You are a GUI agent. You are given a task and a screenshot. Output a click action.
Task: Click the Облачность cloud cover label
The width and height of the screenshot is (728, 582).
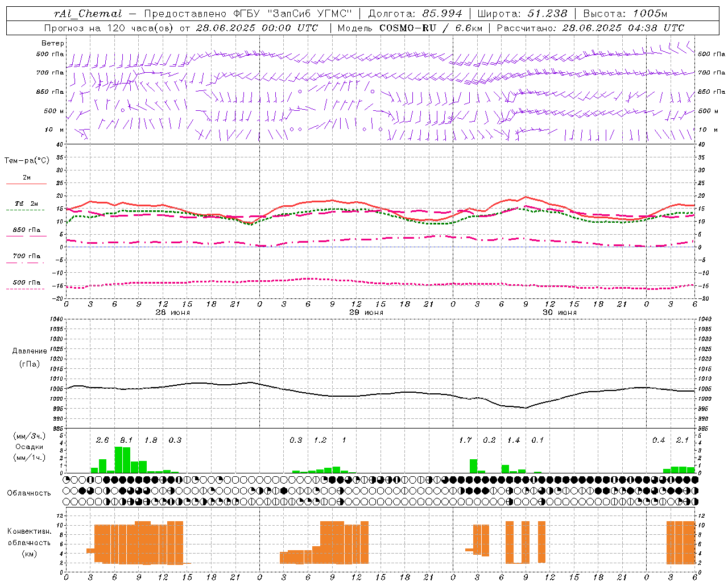pos(29,493)
